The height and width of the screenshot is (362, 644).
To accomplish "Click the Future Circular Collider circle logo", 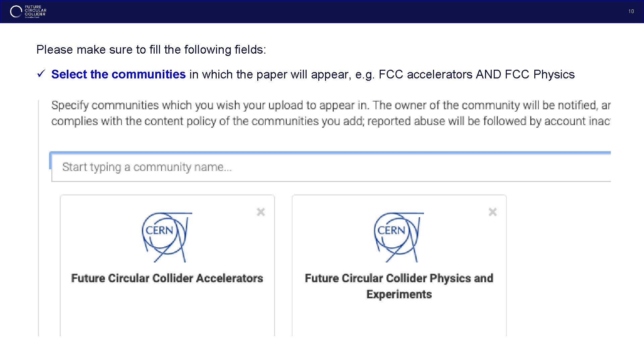I will click(x=16, y=12).
